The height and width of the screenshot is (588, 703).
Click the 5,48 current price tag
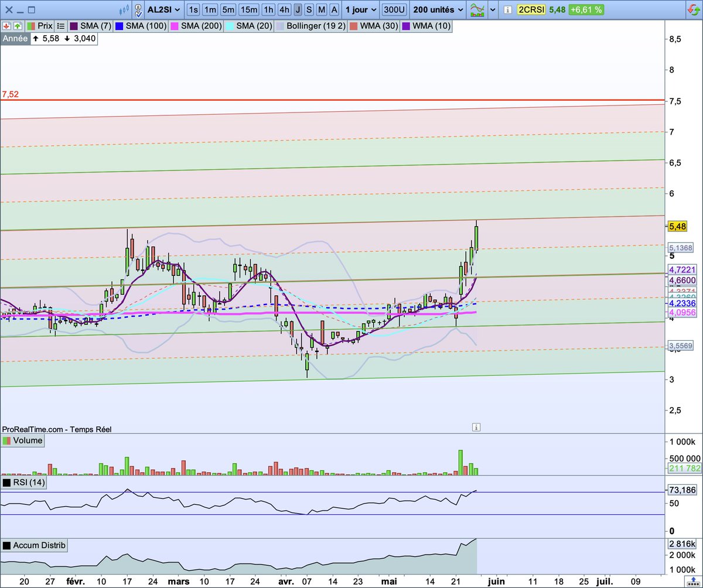tap(677, 226)
